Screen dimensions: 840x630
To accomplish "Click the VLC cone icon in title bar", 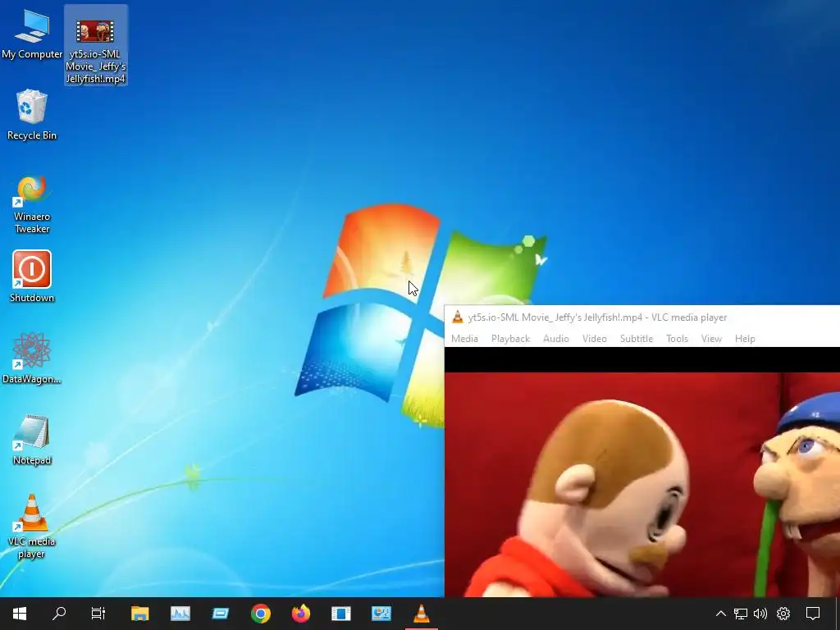I will pyautogui.click(x=458, y=317).
